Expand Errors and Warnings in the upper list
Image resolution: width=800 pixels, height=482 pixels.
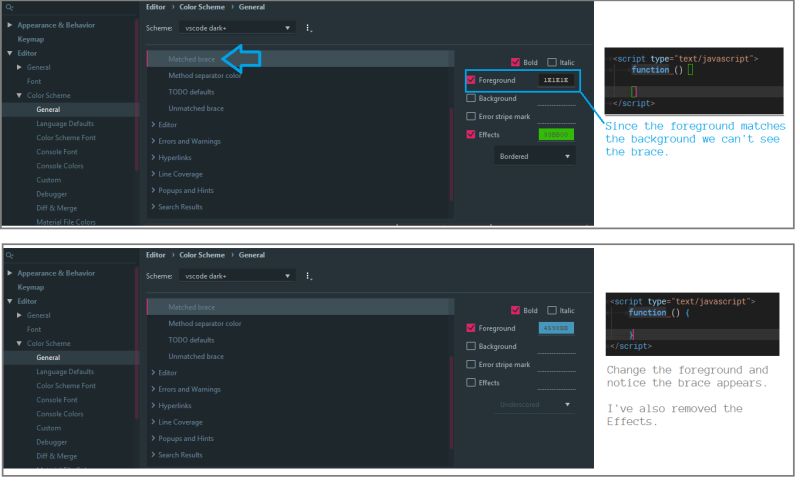point(153,141)
